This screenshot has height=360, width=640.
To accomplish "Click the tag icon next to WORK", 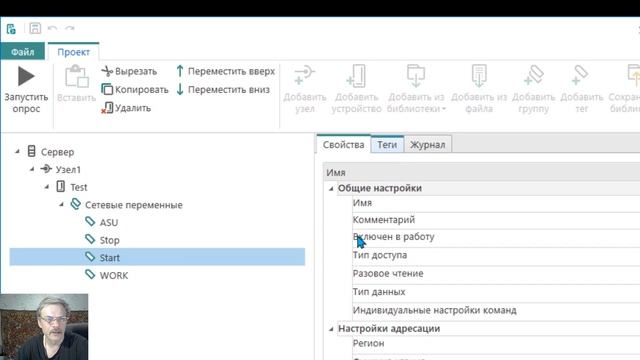I will coord(90,274).
